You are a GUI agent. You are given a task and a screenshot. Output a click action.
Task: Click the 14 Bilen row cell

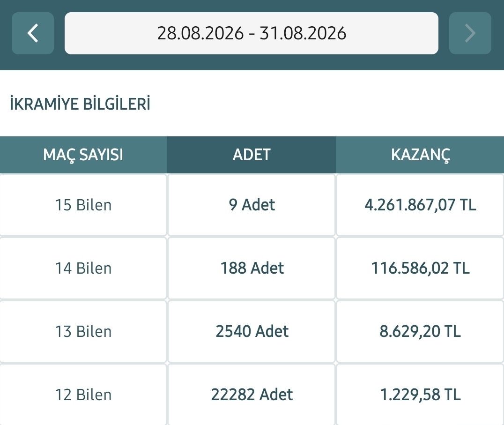click(x=83, y=268)
